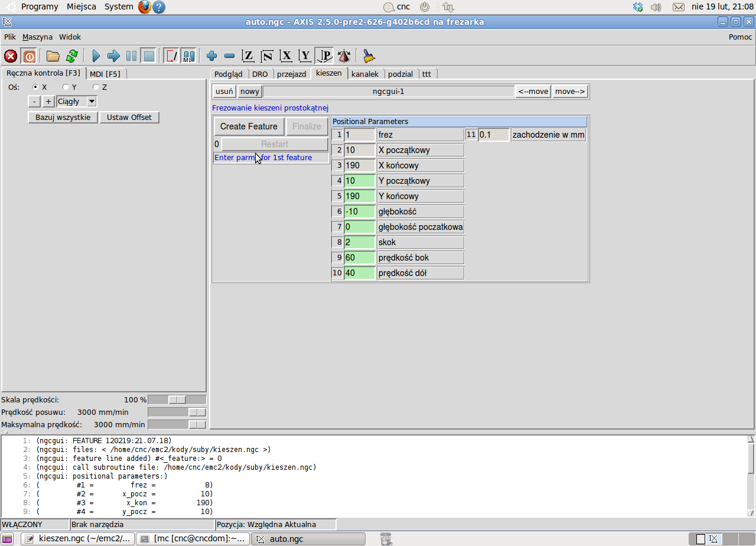Switch to kieszen.ngc taskbar window
Image resolution: width=756 pixels, height=546 pixels.
pos(77,539)
